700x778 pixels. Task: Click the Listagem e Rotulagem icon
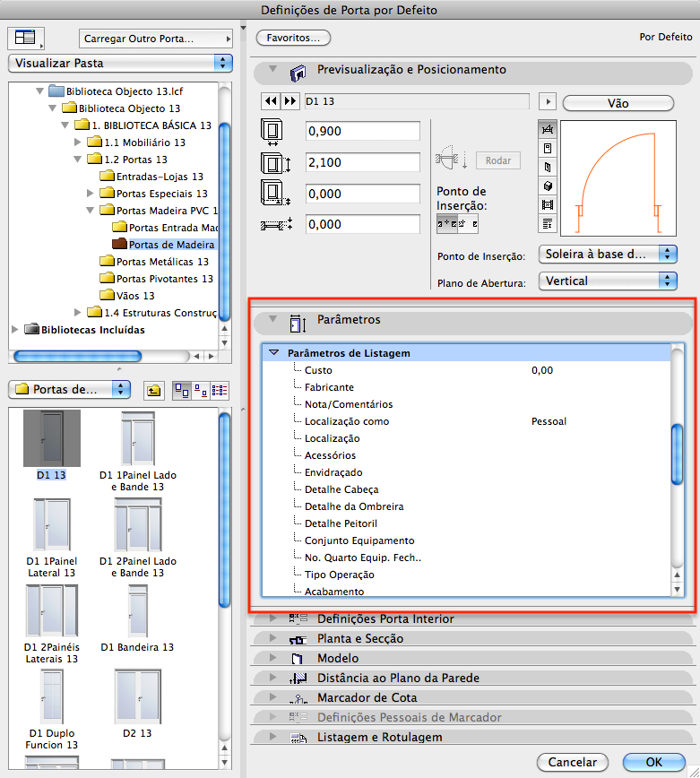[x=298, y=739]
